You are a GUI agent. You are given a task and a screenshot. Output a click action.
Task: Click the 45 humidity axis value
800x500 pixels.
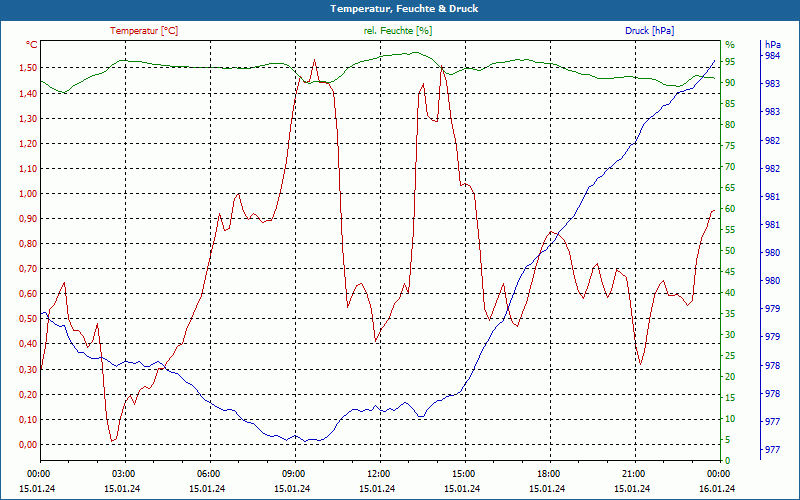click(730, 271)
